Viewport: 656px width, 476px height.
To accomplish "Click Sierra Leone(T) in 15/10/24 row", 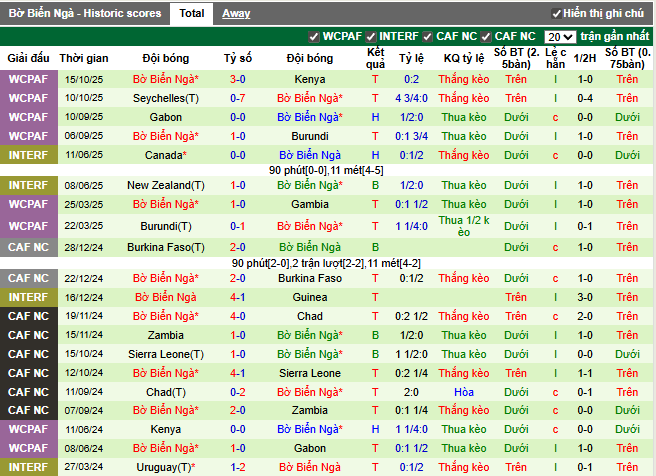I will pyautogui.click(x=166, y=354).
